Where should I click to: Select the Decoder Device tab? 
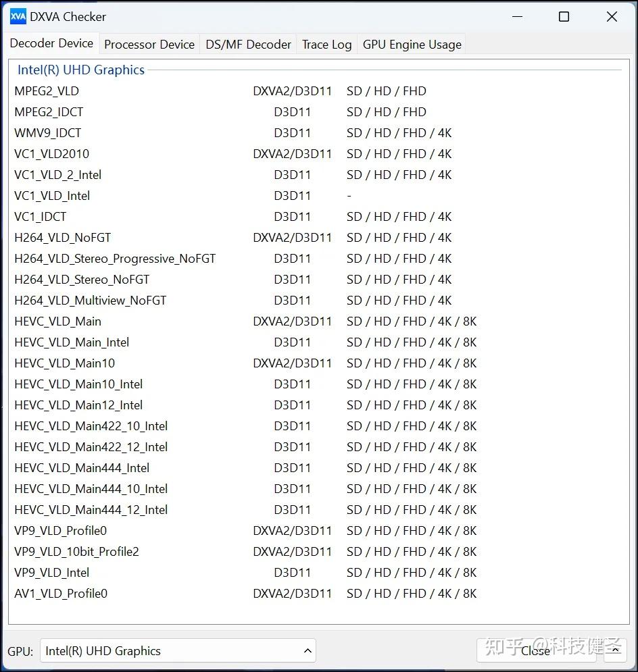[x=51, y=43]
